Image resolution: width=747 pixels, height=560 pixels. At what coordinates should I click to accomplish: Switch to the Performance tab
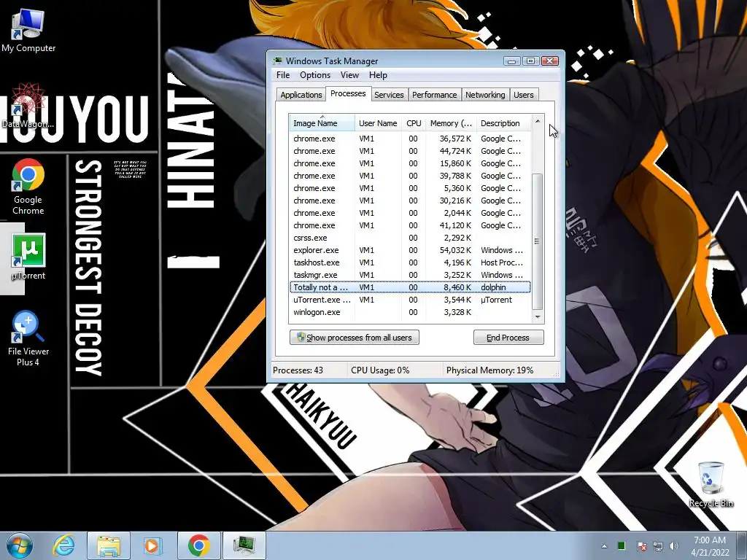[435, 95]
